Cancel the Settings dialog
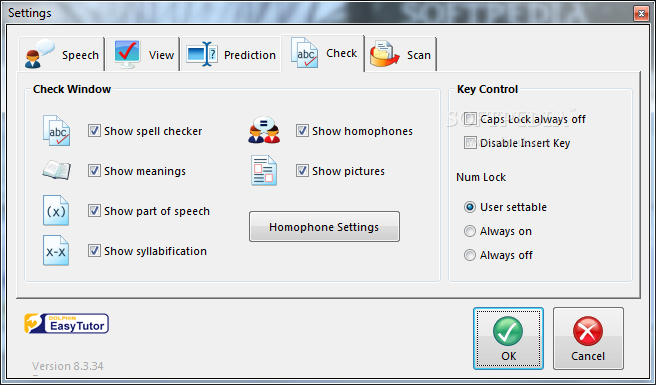Screen dimensions: 656x385 pyautogui.click(x=588, y=339)
